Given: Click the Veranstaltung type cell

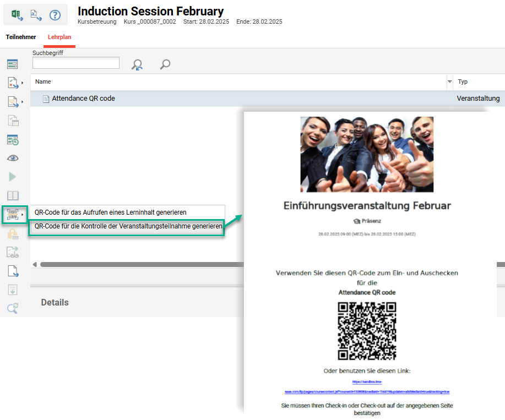Looking at the screenshot, I should click(478, 99).
